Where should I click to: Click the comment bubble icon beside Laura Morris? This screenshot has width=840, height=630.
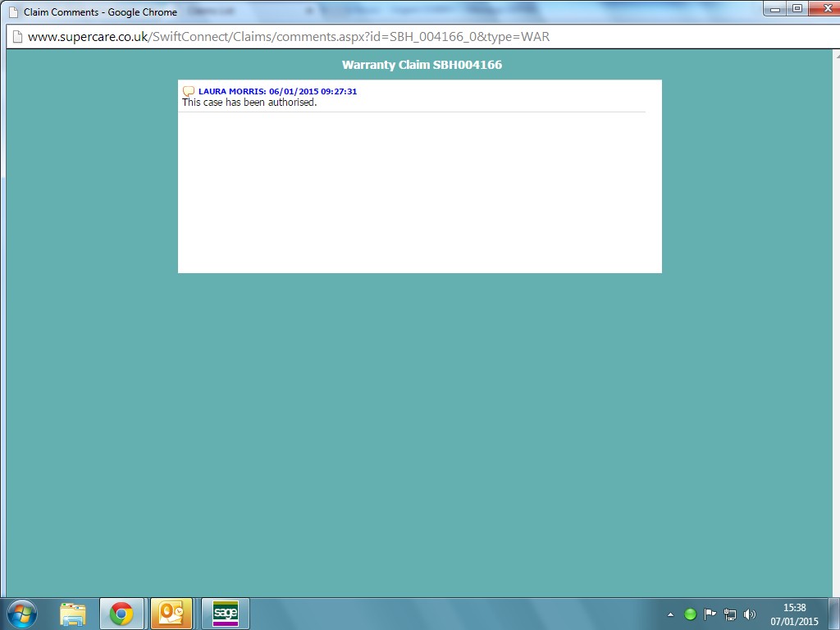189,91
